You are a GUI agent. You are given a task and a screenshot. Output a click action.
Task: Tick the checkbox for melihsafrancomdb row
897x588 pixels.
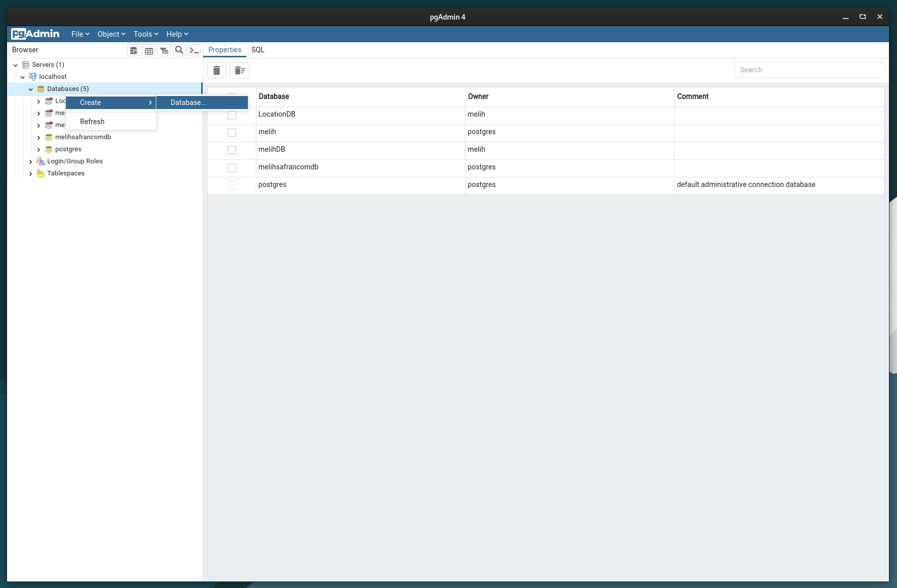pyautogui.click(x=232, y=168)
